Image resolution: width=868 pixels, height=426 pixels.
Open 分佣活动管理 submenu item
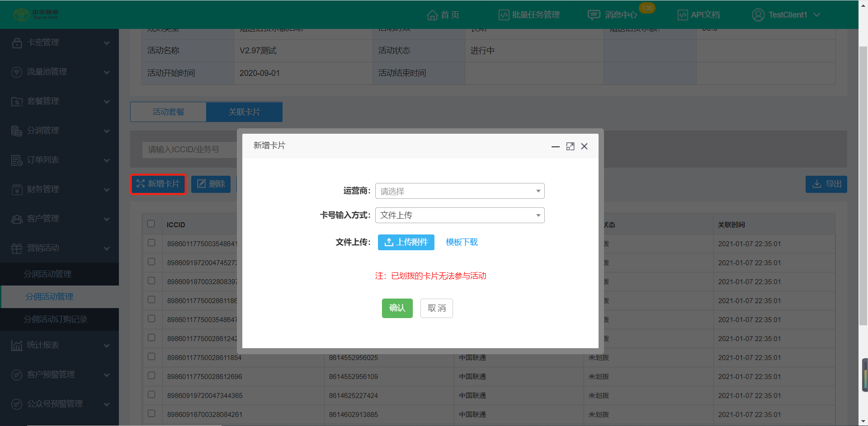[x=60, y=297]
